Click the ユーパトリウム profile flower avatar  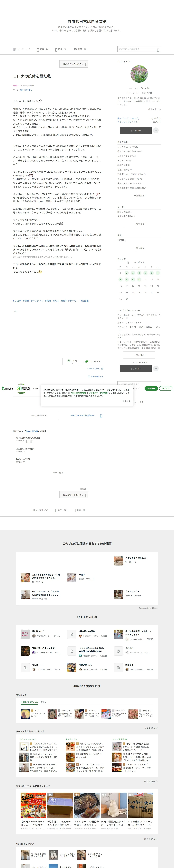click(x=139, y=74)
